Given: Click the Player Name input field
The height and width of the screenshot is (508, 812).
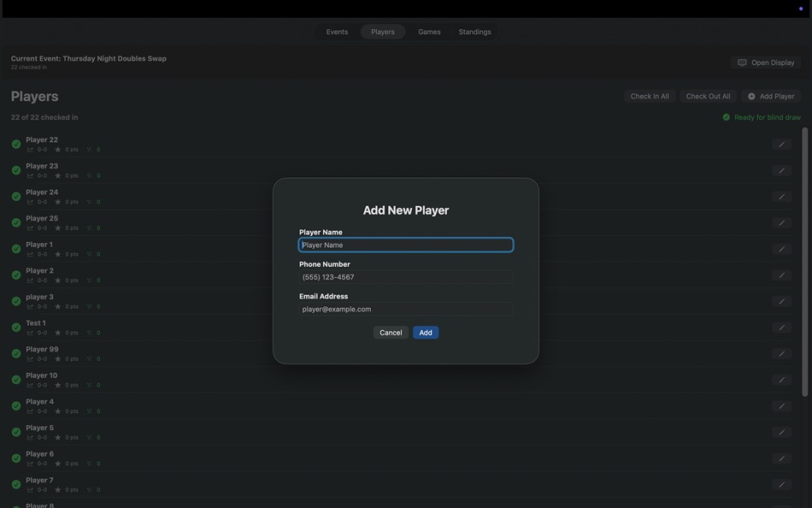Looking at the screenshot, I should pos(406,243).
